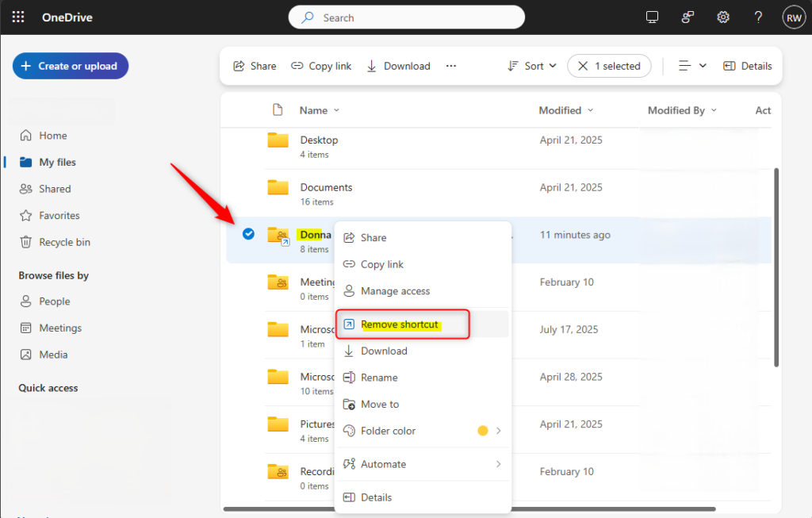Open the view layout switcher dropdown
The height and width of the screenshot is (518, 812).
click(x=692, y=66)
